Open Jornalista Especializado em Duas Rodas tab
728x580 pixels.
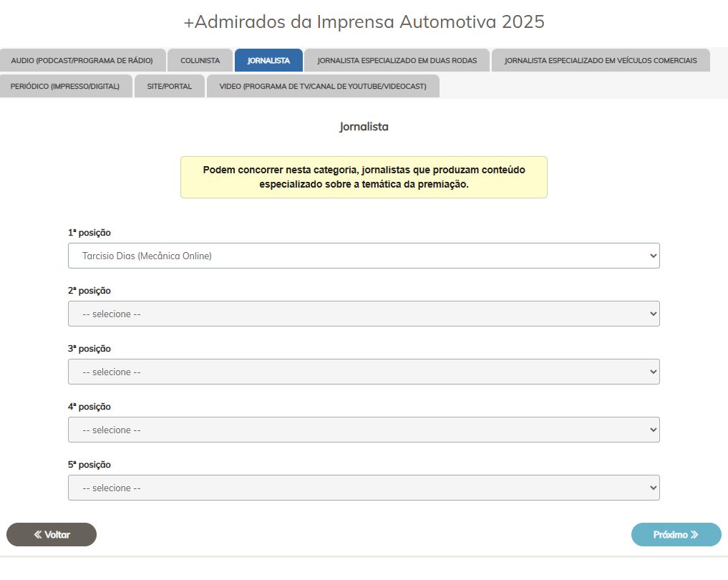397,60
